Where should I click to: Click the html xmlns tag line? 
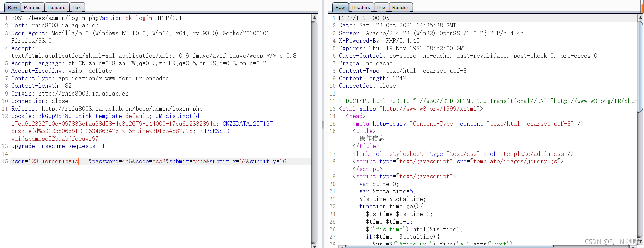(411, 109)
